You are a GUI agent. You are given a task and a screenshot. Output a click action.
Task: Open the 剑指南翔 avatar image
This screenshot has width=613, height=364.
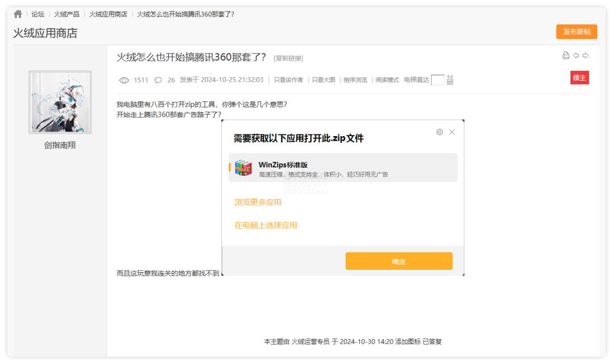point(60,102)
